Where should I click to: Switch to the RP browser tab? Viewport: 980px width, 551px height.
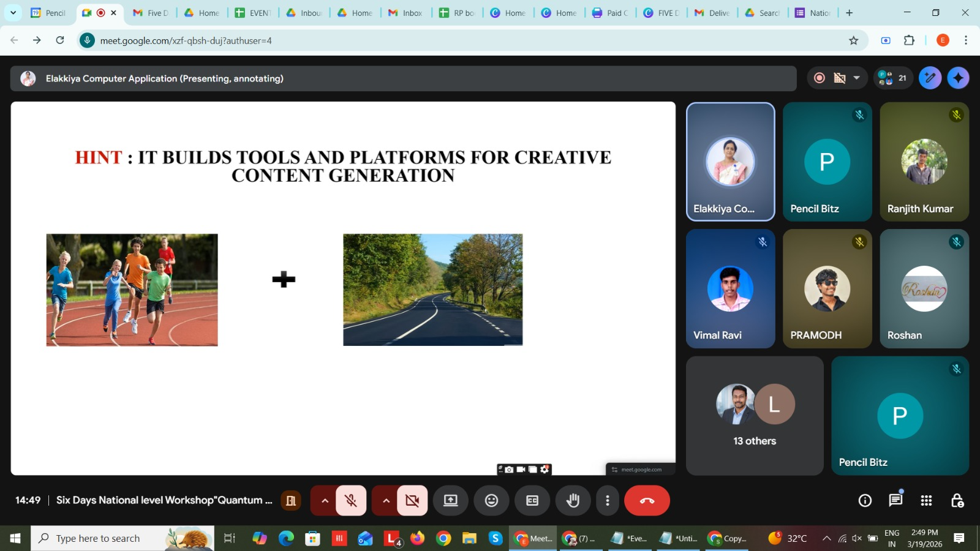457,13
